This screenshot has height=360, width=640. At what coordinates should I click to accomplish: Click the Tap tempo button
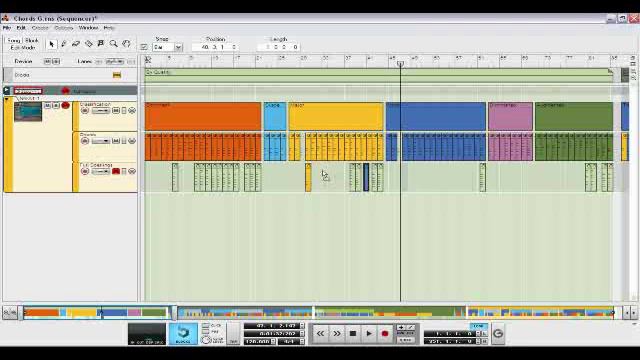233,334
